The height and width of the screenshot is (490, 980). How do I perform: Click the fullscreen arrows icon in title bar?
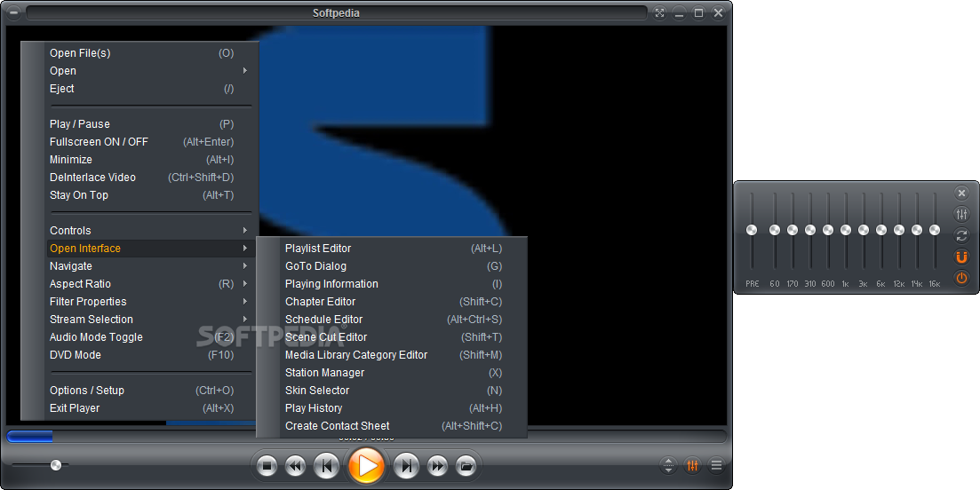(659, 13)
